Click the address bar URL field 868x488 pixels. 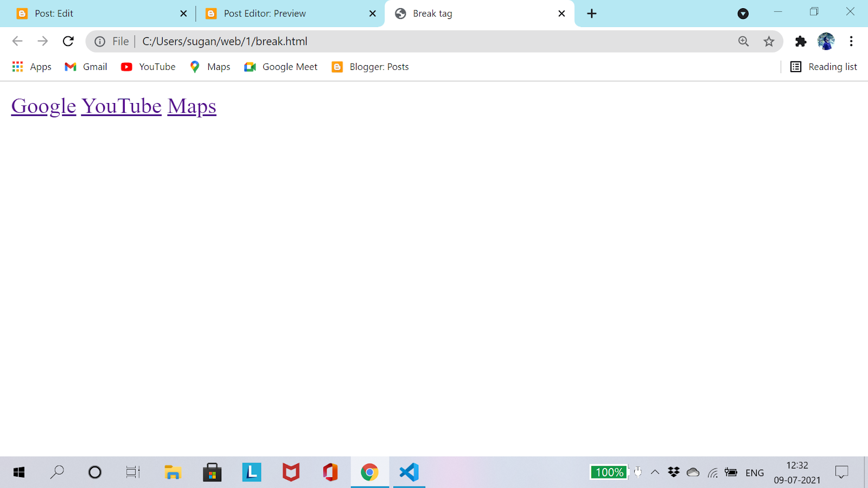(434, 41)
